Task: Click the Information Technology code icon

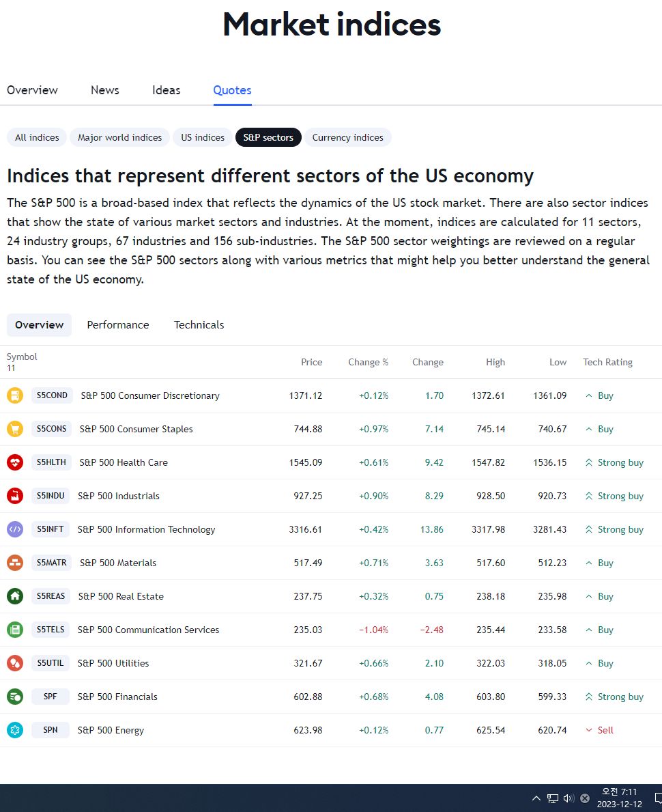Action: click(15, 529)
